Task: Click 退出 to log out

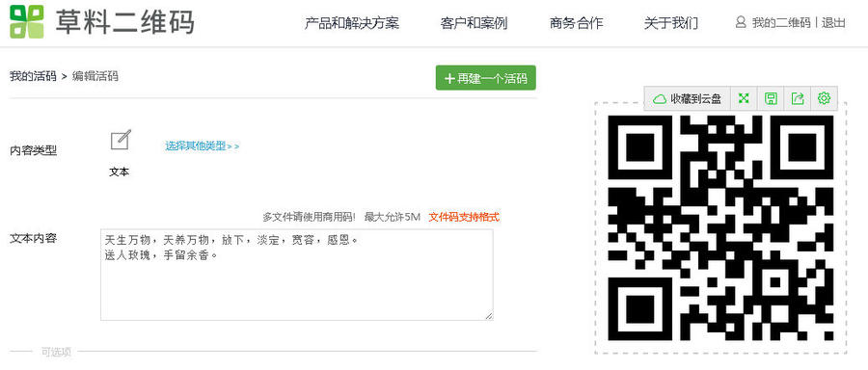Action: [x=833, y=23]
